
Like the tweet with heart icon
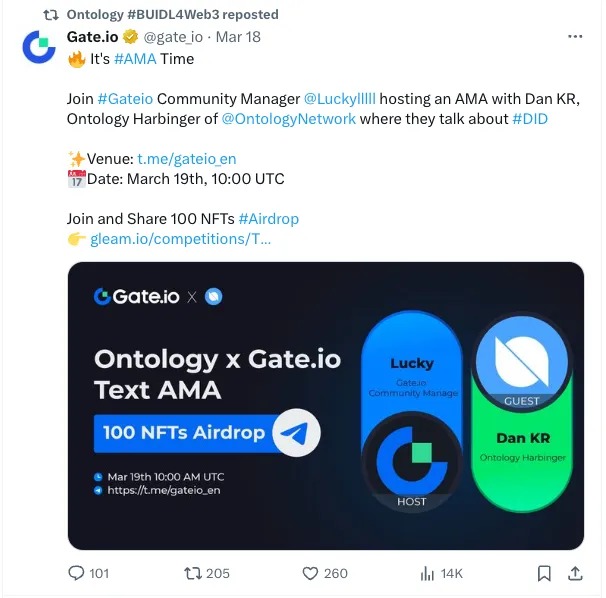pos(310,573)
